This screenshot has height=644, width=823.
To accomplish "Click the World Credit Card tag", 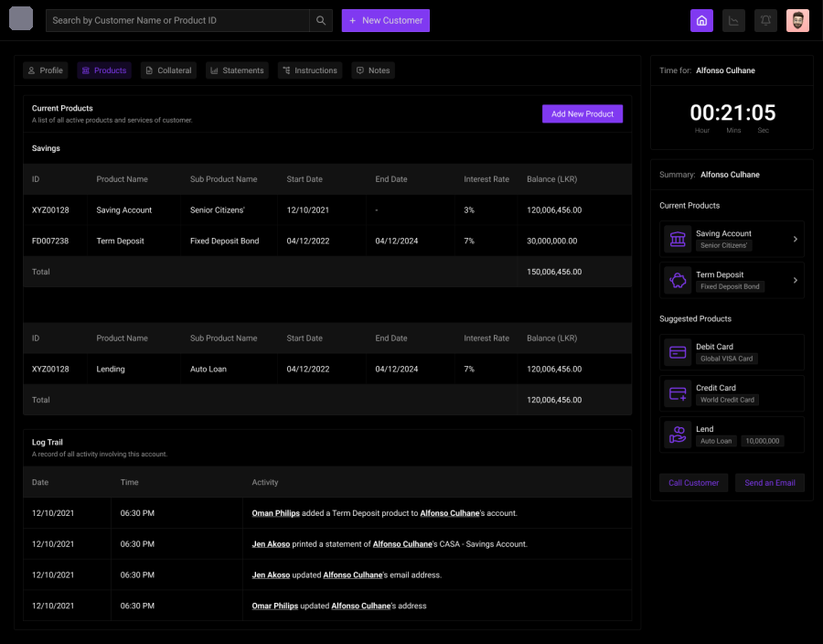I will pos(728,400).
